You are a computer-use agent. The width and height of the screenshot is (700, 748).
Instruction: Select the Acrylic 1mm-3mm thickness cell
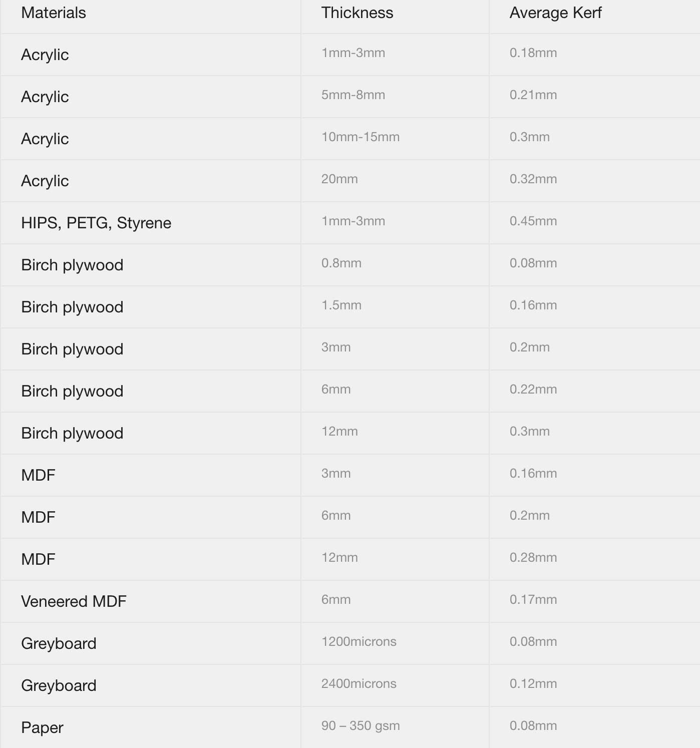353,53
